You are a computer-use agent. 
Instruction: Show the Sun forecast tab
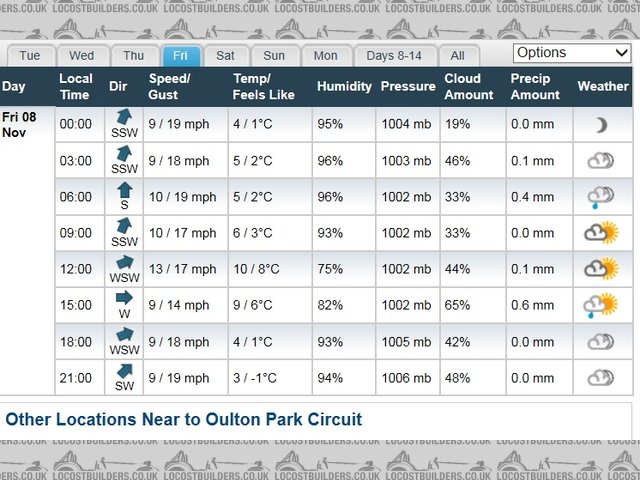tap(274, 56)
